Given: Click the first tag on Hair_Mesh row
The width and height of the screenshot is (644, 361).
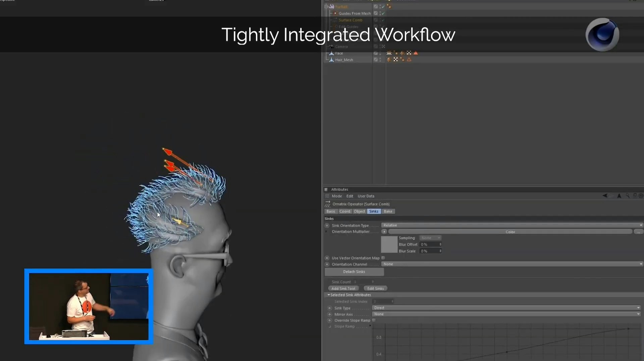Looking at the screenshot, I should pos(389,60).
